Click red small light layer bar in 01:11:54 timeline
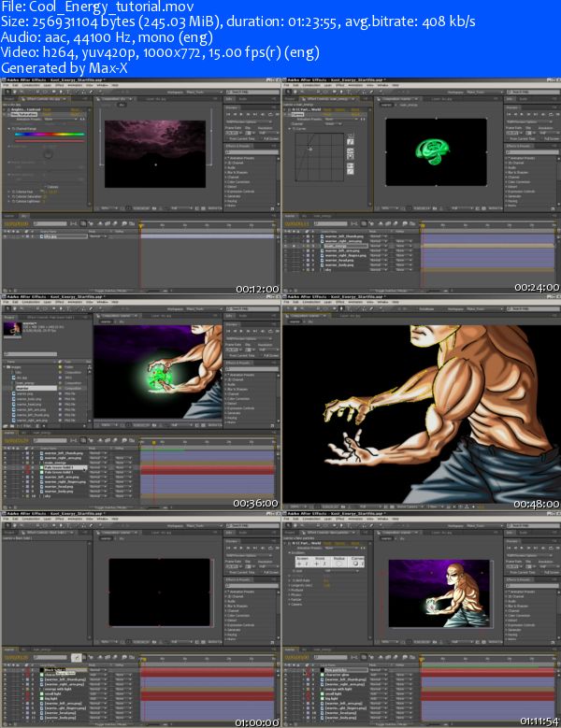Viewport: 561px width, 728px height. [488, 693]
